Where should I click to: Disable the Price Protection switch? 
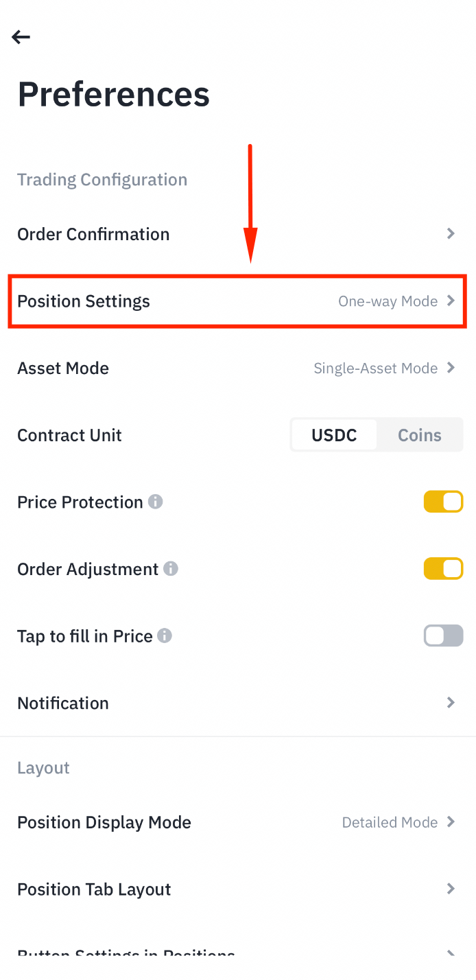click(443, 501)
